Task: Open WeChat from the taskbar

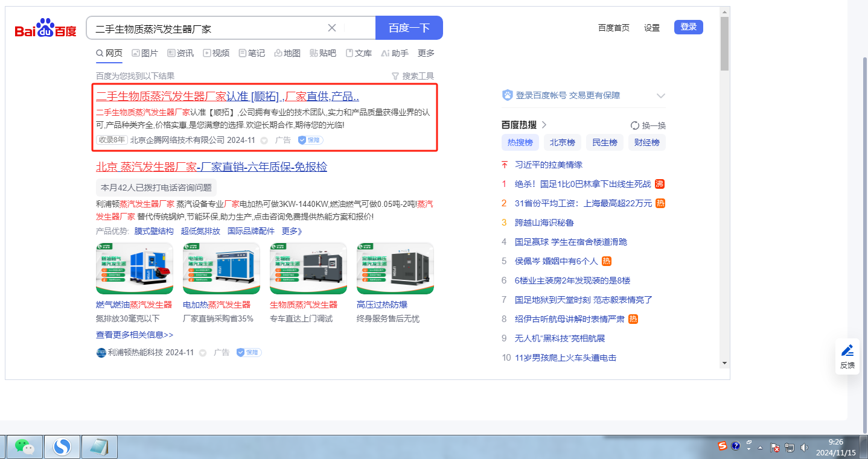Action: (x=25, y=447)
